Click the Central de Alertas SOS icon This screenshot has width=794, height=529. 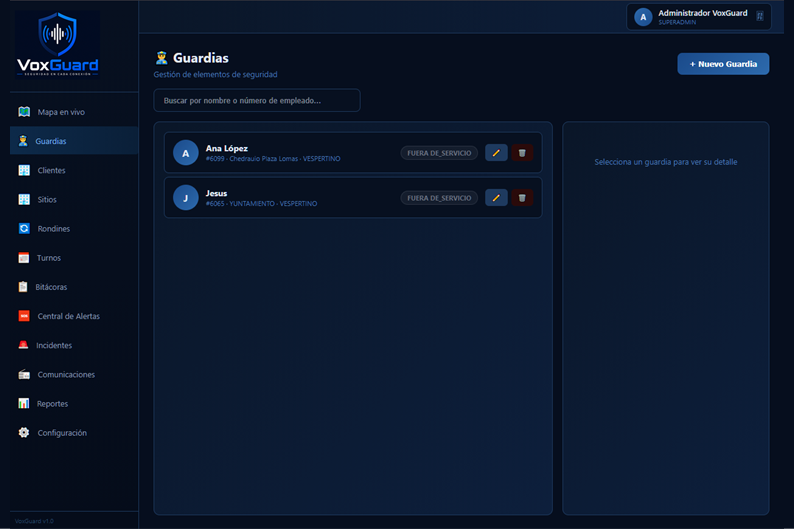click(24, 316)
